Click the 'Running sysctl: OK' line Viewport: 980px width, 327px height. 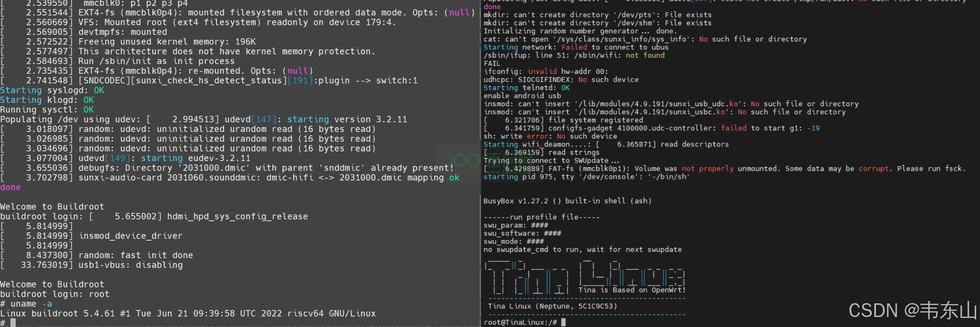coord(47,110)
